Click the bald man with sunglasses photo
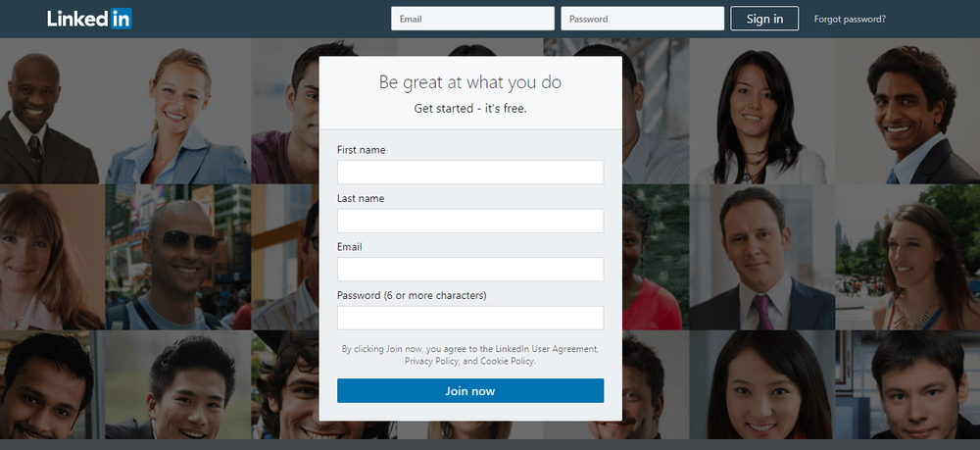Image resolution: width=980 pixels, height=450 pixels. (178, 257)
